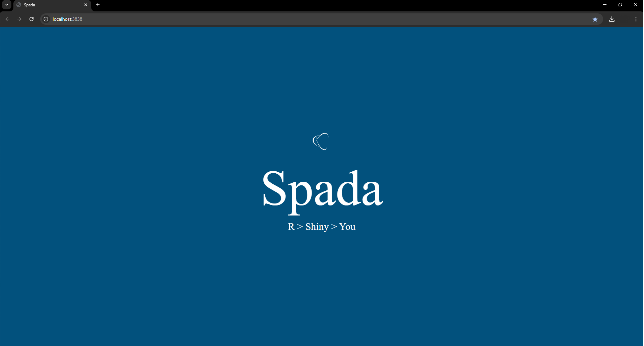Open the Chrome three-dot menu

click(636, 19)
